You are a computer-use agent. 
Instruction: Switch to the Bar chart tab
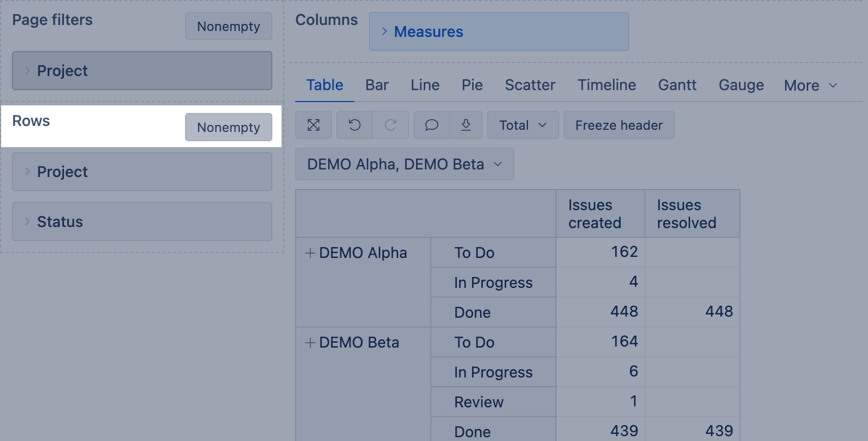click(x=377, y=85)
